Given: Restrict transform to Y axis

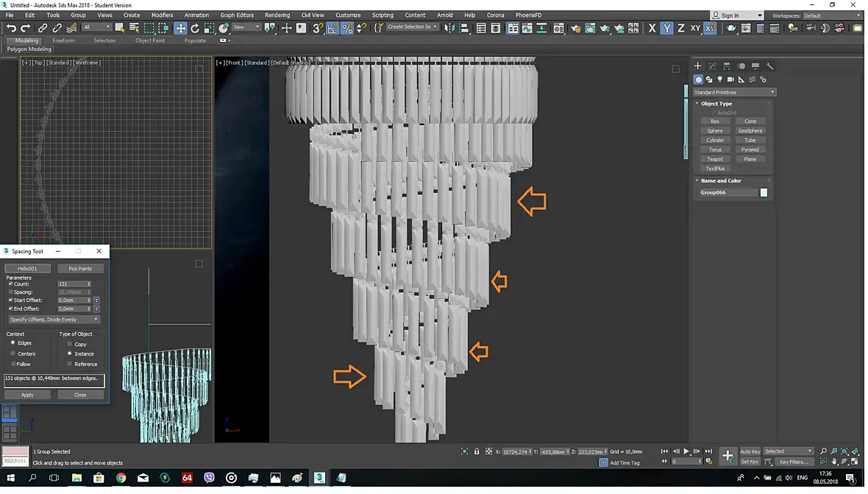Looking at the screenshot, I should pos(666,28).
